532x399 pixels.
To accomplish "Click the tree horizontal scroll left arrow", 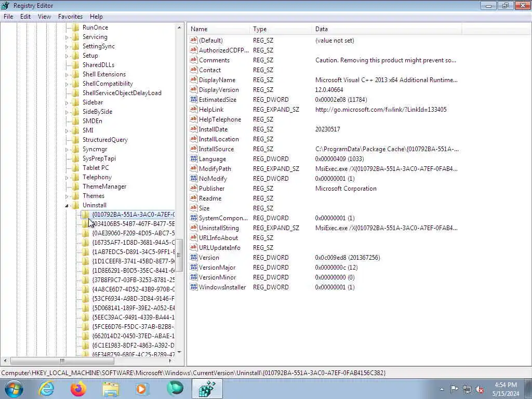I will tap(5, 361).
